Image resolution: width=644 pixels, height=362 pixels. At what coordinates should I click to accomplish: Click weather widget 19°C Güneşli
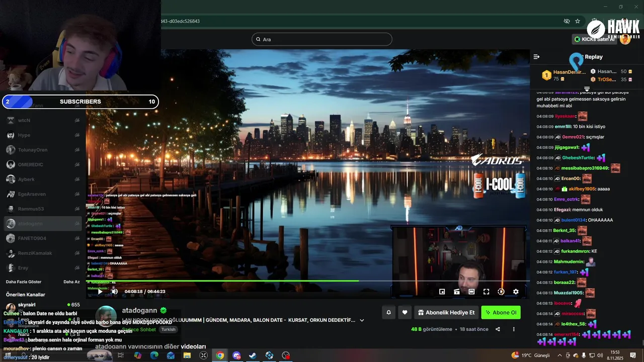pos(530,355)
